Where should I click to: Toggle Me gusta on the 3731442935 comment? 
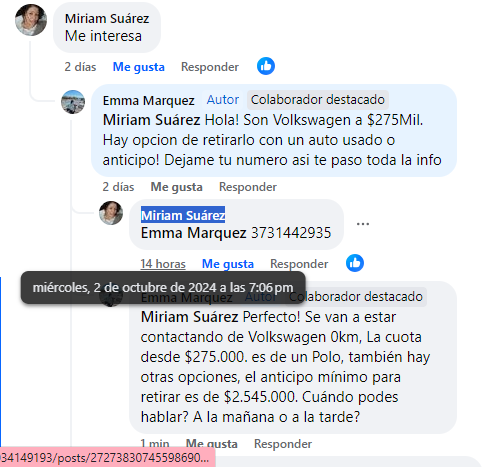pyautogui.click(x=228, y=264)
